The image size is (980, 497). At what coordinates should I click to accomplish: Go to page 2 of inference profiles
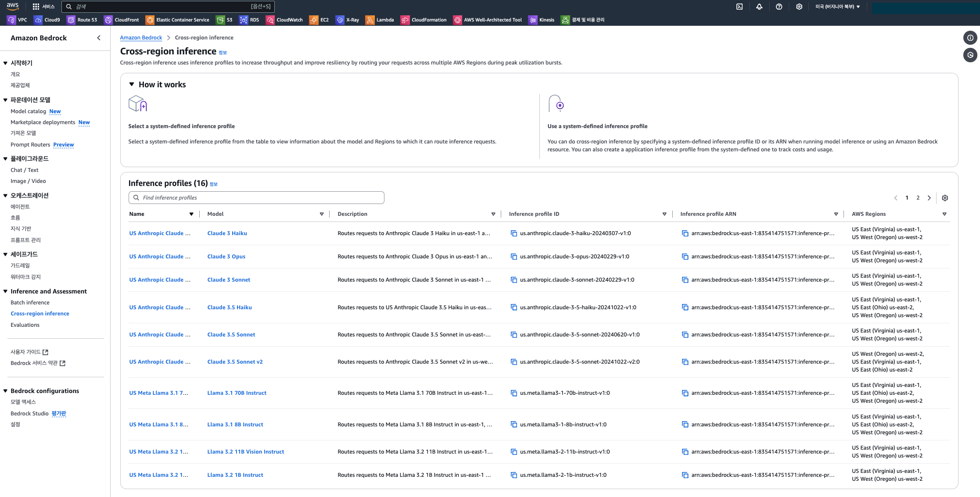click(918, 198)
